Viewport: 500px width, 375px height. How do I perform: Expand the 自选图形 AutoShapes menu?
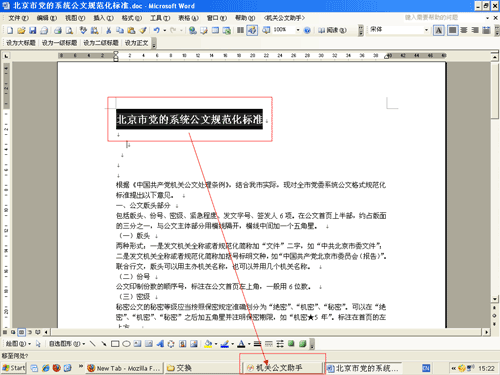(x=67, y=344)
